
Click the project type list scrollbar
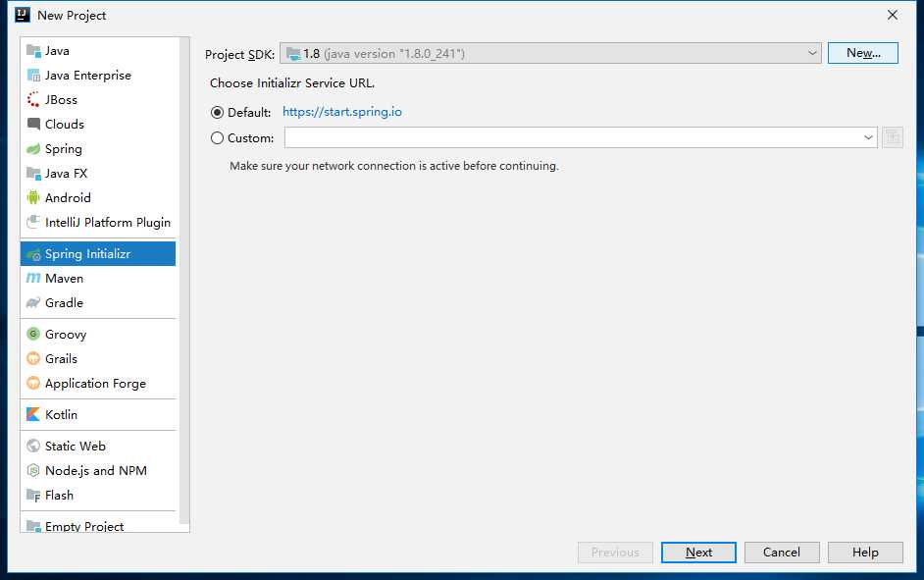[184, 281]
